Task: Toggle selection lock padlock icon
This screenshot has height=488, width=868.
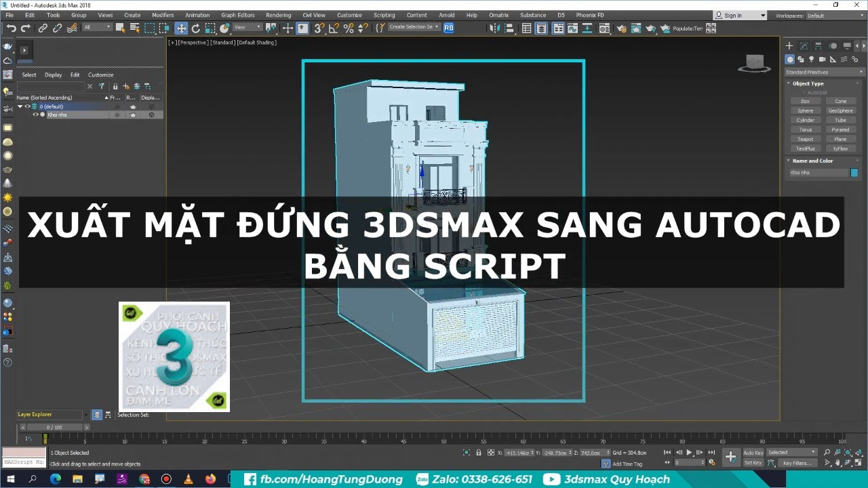Action: click(479, 453)
